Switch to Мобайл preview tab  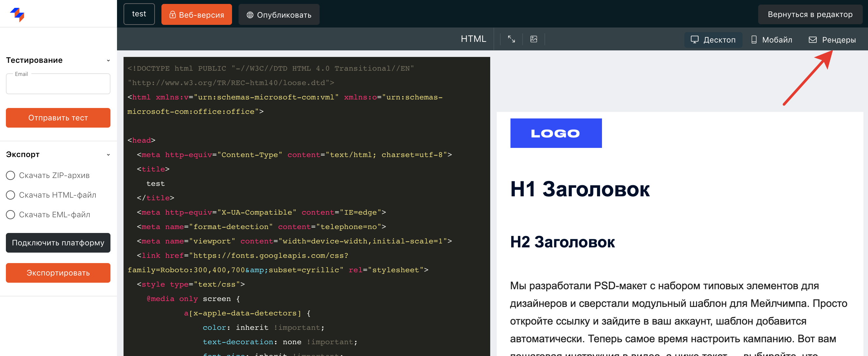click(x=772, y=40)
